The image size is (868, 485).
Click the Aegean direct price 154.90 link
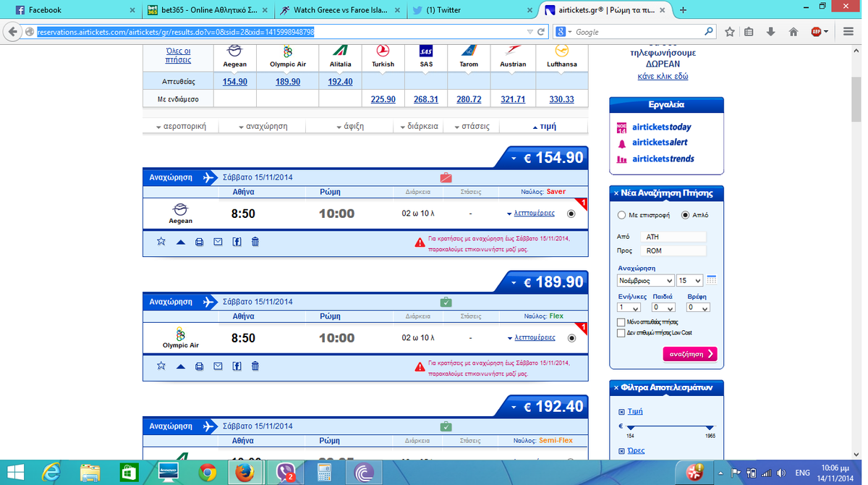[x=235, y=82]
